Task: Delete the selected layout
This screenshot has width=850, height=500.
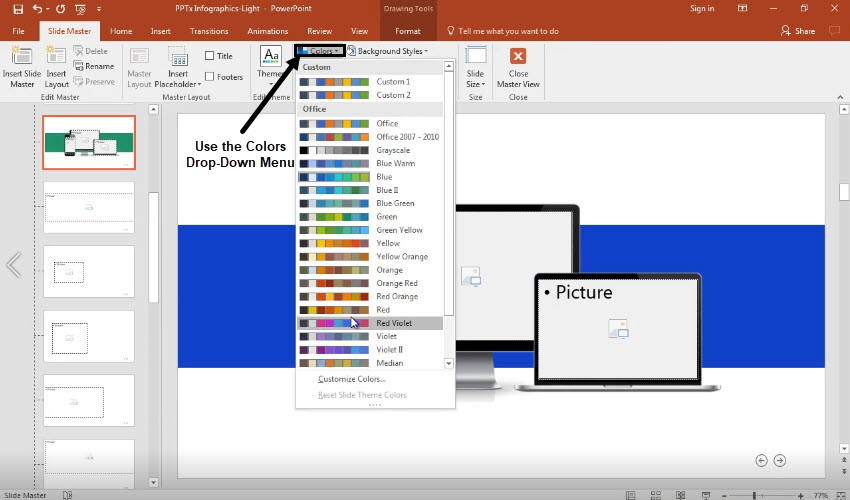Action: pos(91,51)
